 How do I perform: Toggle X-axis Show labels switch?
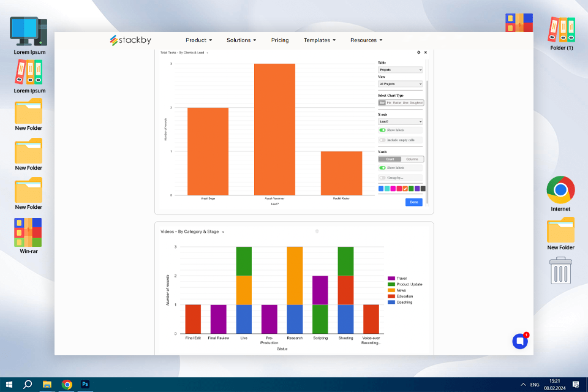(x=382, y=130)
